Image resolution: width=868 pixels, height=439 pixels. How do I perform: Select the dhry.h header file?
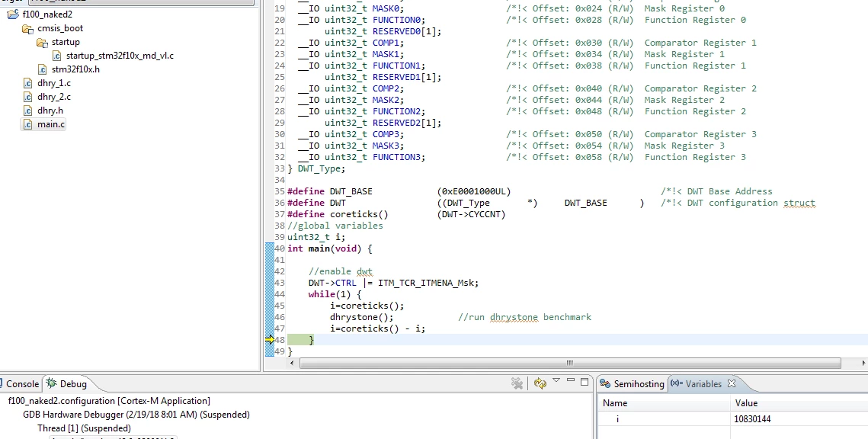coord(50,111)
